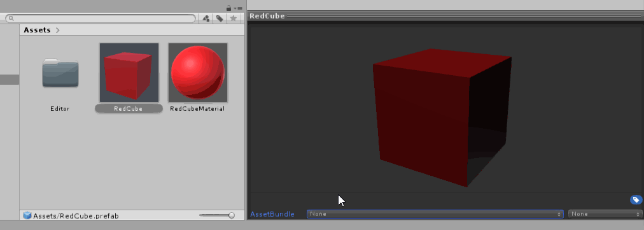The height and width of the screenshot is (230, 644).
Task: Select the RedCube prefab thumbnail
Action: pos(129,73)
